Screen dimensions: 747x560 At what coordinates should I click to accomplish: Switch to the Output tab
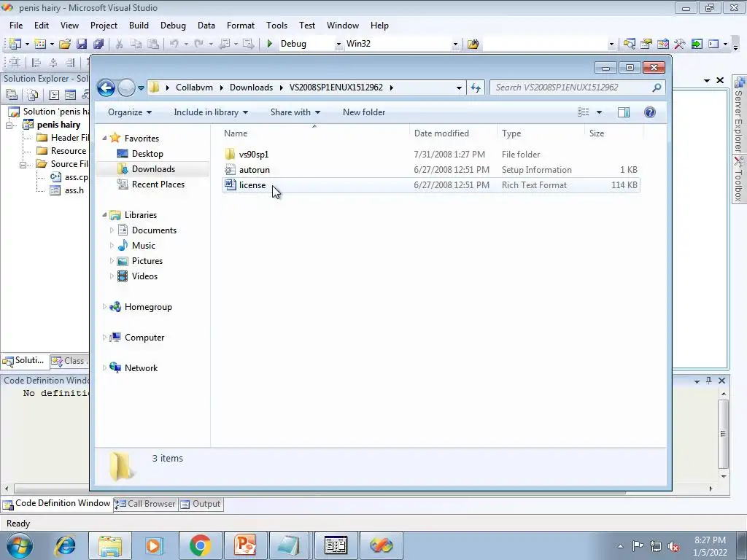click(201, 504)
